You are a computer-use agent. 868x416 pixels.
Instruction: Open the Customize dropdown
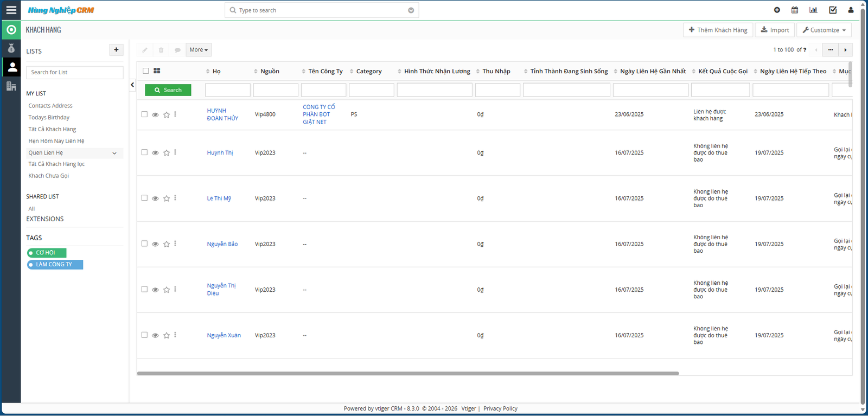coord(824,30)
